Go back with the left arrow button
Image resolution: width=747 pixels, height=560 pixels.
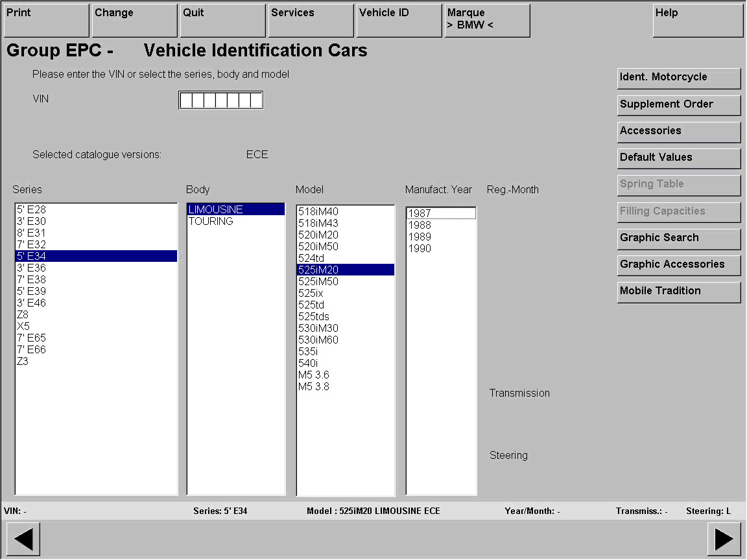coord(23,539)
